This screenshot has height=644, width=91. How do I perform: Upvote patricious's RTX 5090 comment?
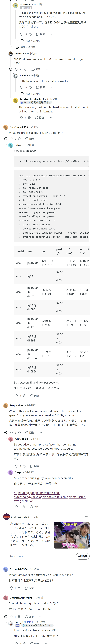click(21, 34)
